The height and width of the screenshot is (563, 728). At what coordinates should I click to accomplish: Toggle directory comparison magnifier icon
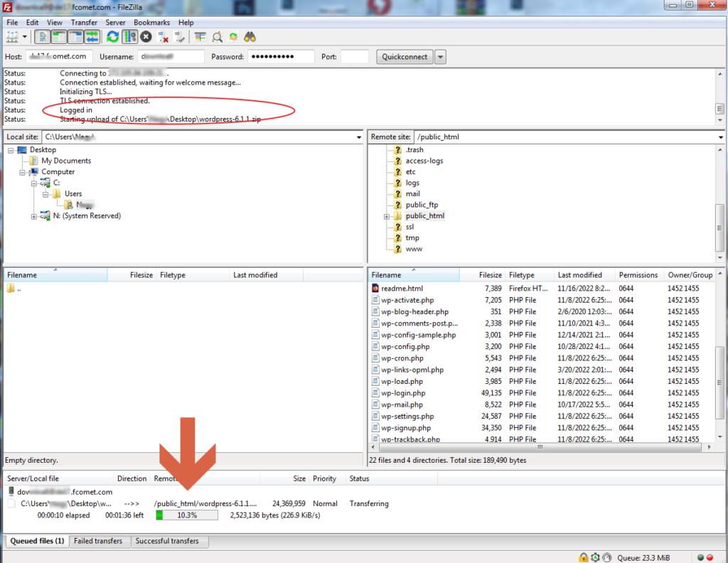[217, 37]
